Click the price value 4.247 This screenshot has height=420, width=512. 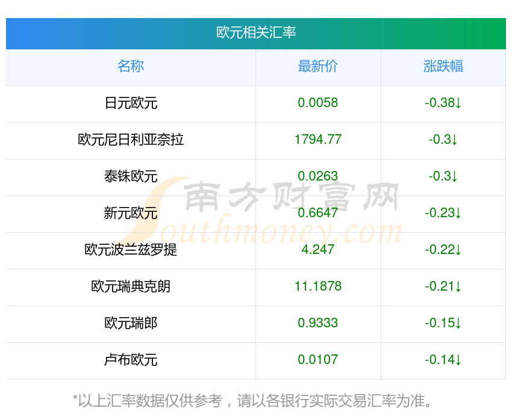318,250
